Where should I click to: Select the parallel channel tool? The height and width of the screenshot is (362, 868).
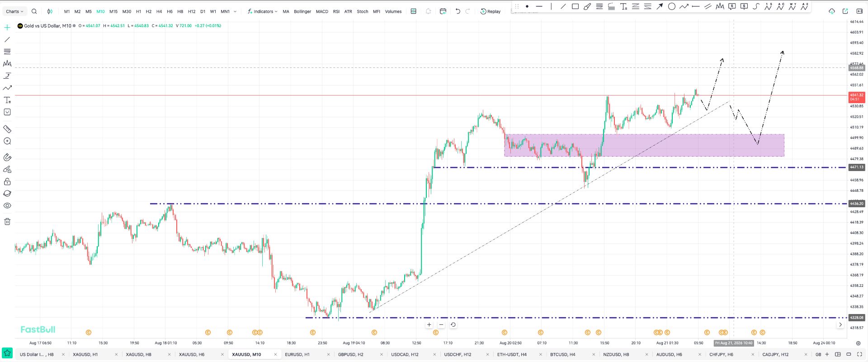pos(708,6)
